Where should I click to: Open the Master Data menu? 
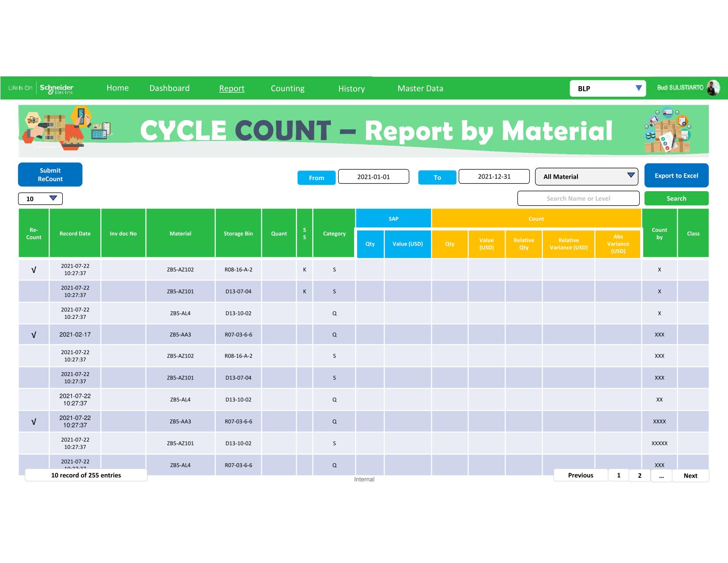point(420,88)
